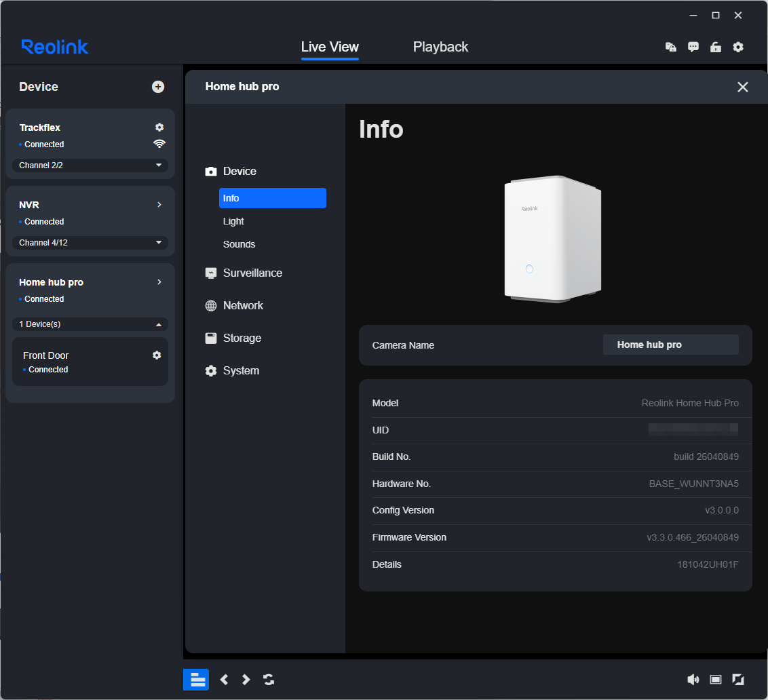
Task: Open Home hub pro details chevron
Action: click(159, 282)
